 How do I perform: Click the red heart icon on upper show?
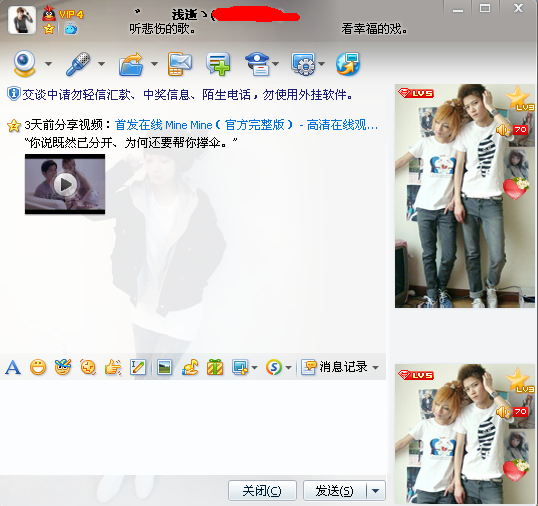pyautogui.click(x=516, y=188)
